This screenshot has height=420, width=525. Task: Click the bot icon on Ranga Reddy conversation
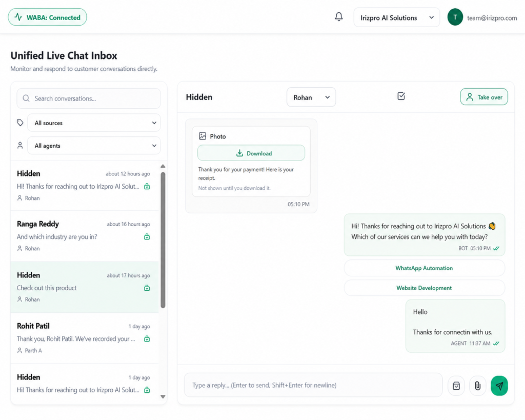pyautogui.click(x=147, y=237)
